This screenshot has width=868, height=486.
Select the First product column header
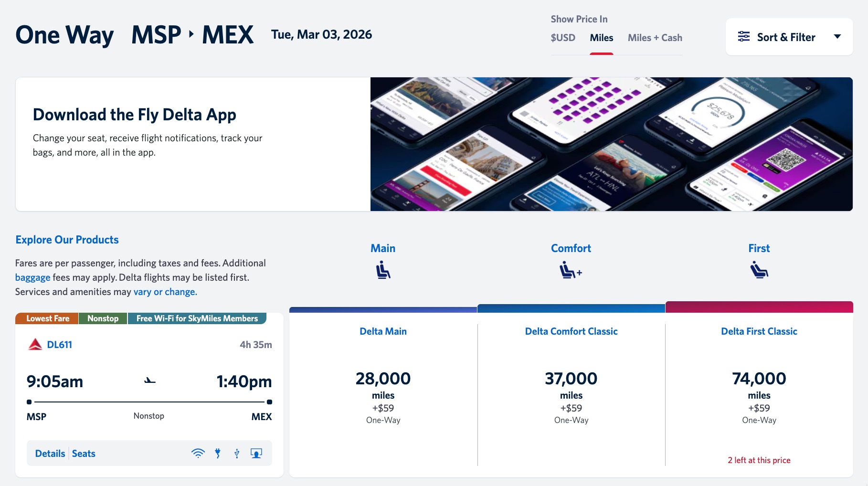click(759, 248)
